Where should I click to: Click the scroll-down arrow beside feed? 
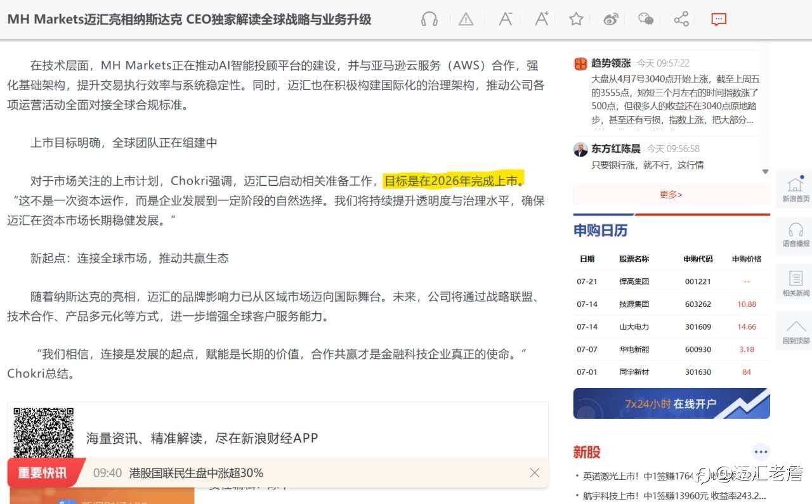click(x=765, y=172)
